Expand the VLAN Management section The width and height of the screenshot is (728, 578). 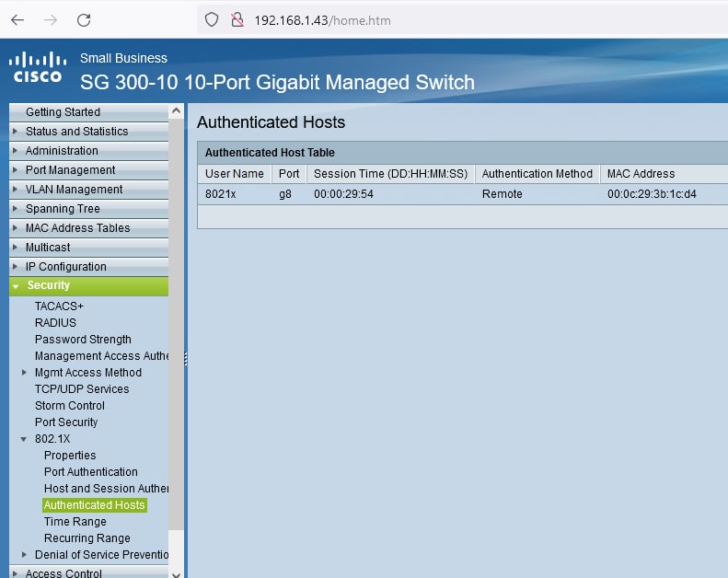click(16, 190)
